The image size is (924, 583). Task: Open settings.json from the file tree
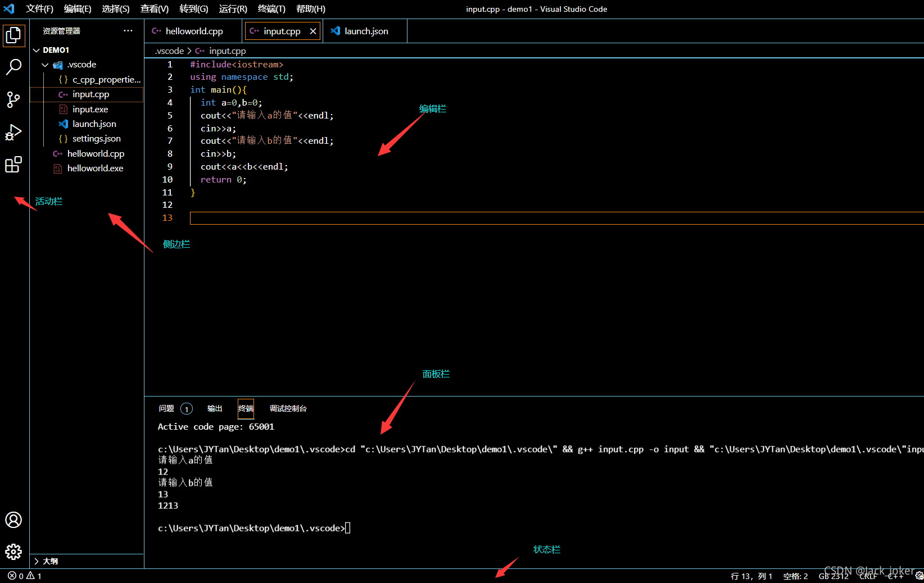click(87, 138)
